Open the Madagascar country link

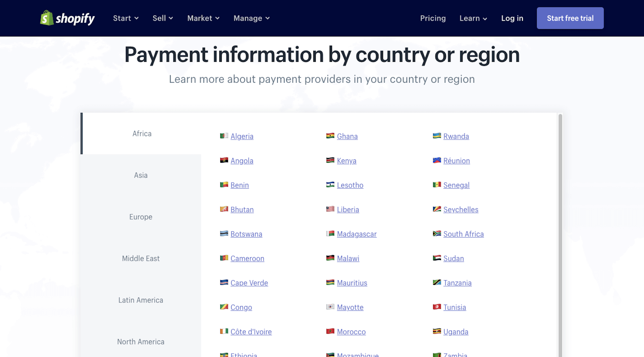click(357, 234)
